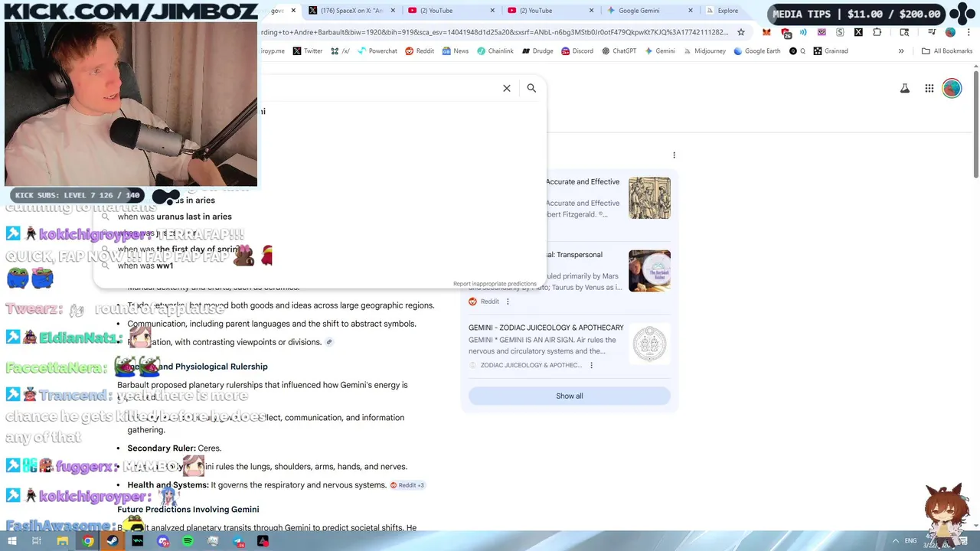
Task: Open the Gemini bookmark
Action: coord(660,51)
